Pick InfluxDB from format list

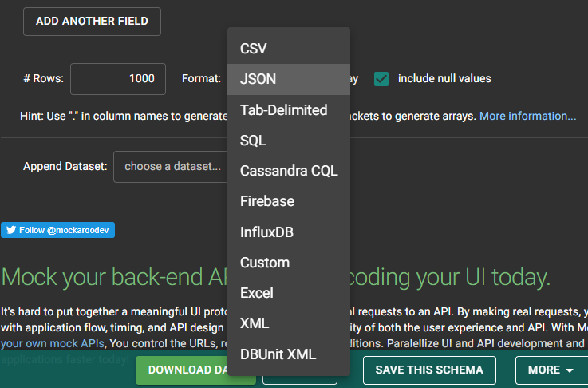(x=289, y=232)
